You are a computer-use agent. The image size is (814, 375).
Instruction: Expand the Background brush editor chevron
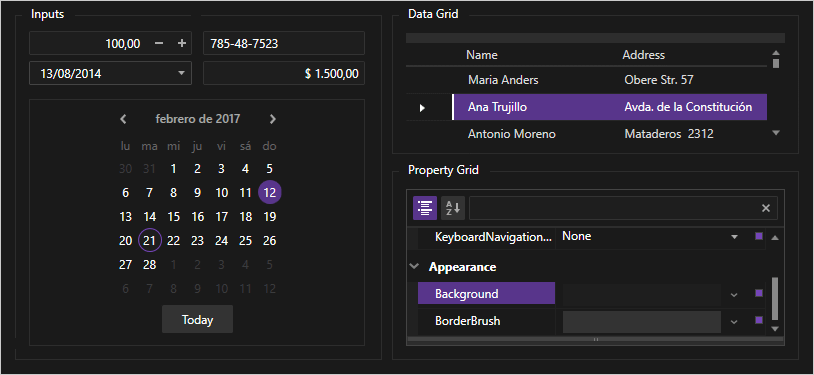click(734, 294)
